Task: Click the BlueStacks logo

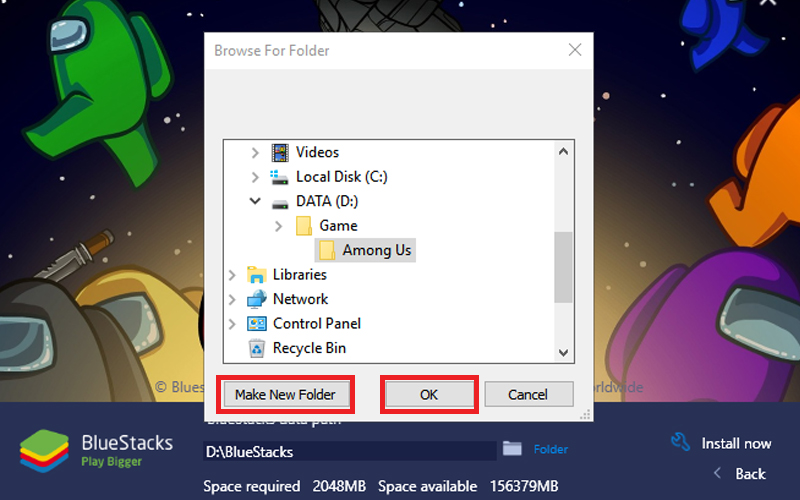Action: 44,451
